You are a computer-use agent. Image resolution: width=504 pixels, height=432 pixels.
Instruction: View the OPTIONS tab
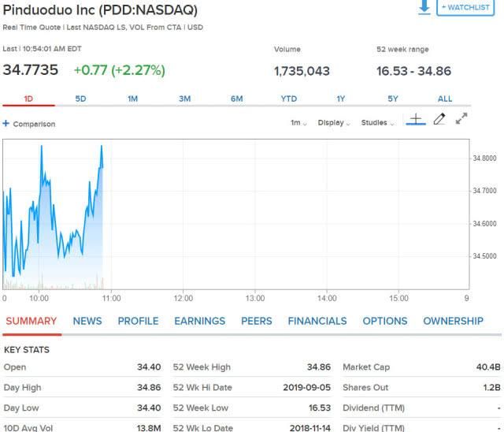[385, 321]
